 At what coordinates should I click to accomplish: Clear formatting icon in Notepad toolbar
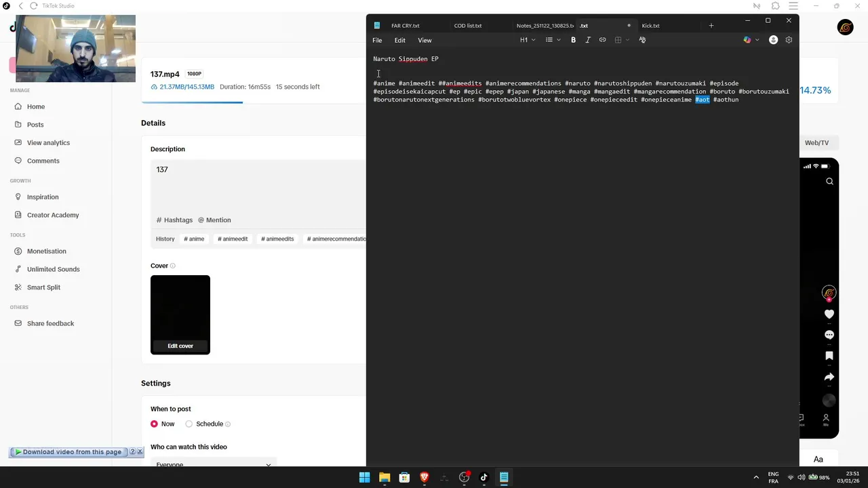tap(642, 40)
